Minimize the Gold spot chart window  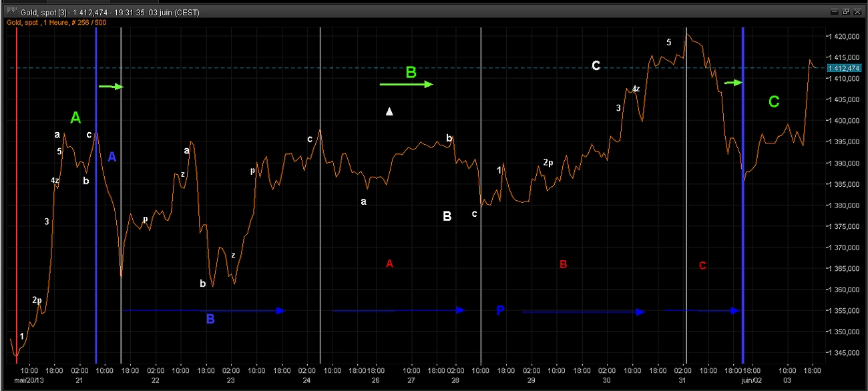834,12
